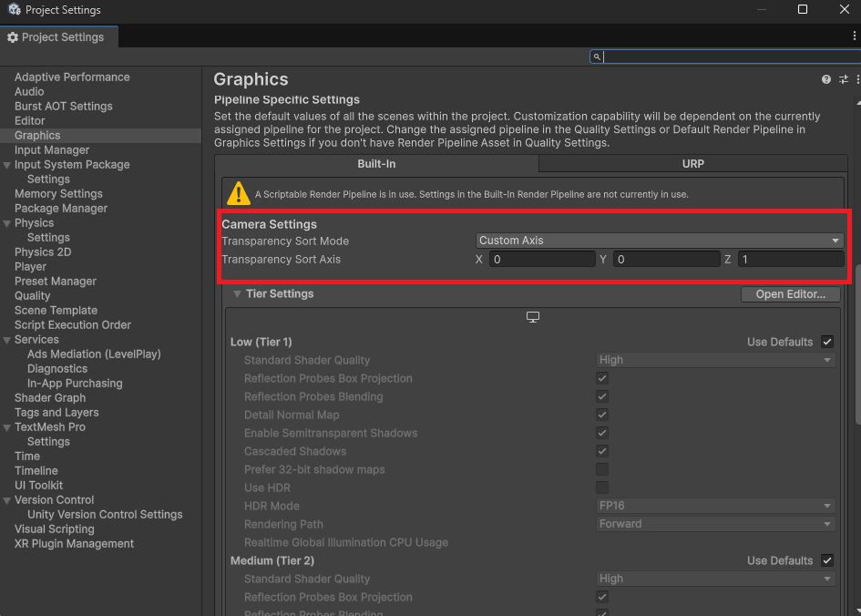Viewport: 861px width, 616px height.
Task: Click the magnifier icon in the search box
Action: coord(597,56)
